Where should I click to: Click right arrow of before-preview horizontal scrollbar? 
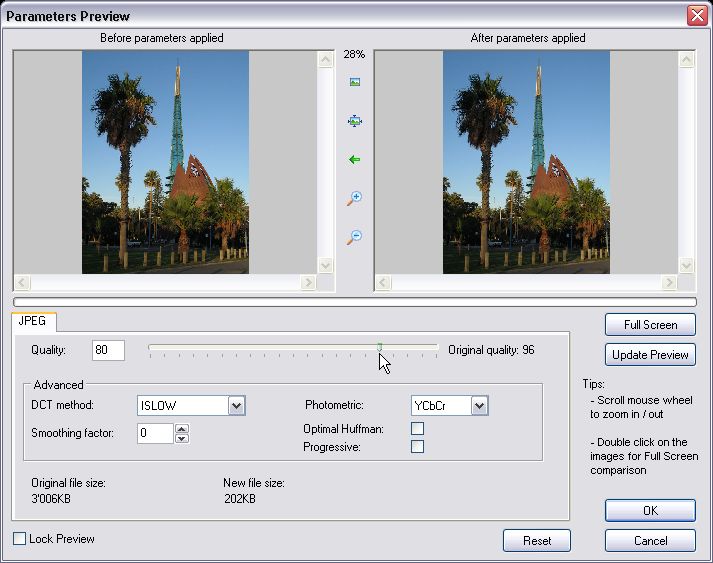(x=308, y=282)
